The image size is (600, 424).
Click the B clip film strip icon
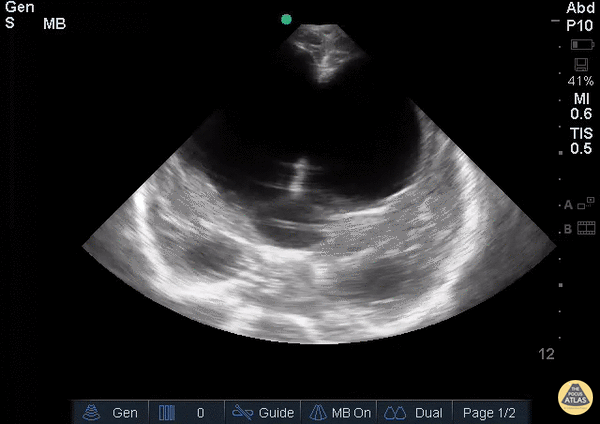580,228
